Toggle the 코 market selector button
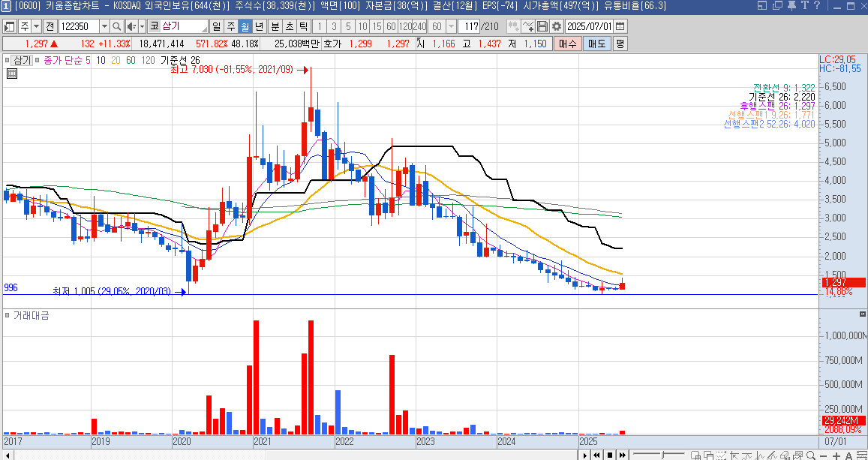This screenshot has height=460, width=868. click(155, 26)
